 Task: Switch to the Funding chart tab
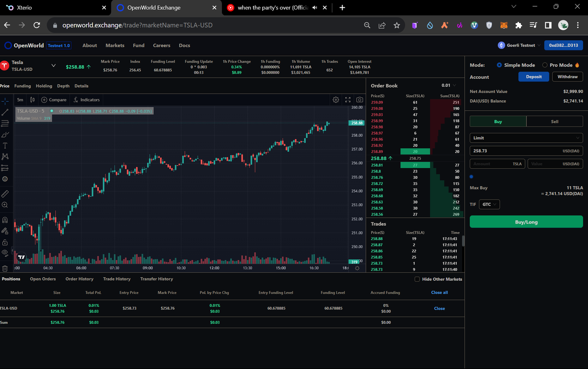coord(23,86)
